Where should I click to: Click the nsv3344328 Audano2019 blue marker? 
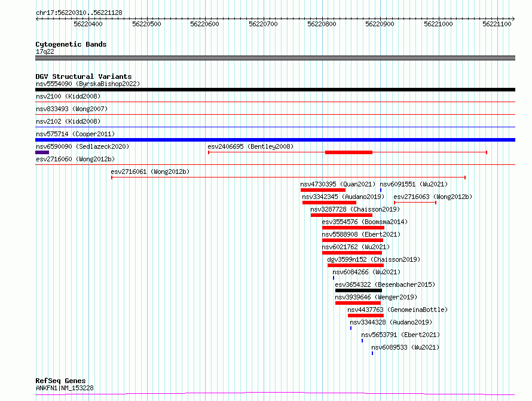(351, 328)
